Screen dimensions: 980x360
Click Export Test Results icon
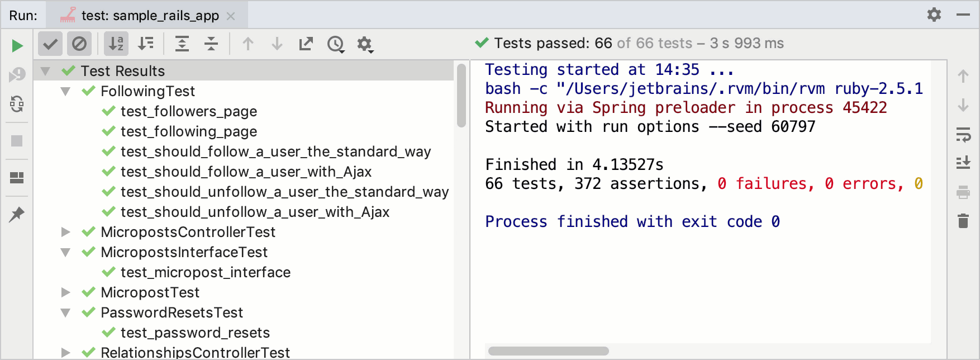tap(306, 44)
